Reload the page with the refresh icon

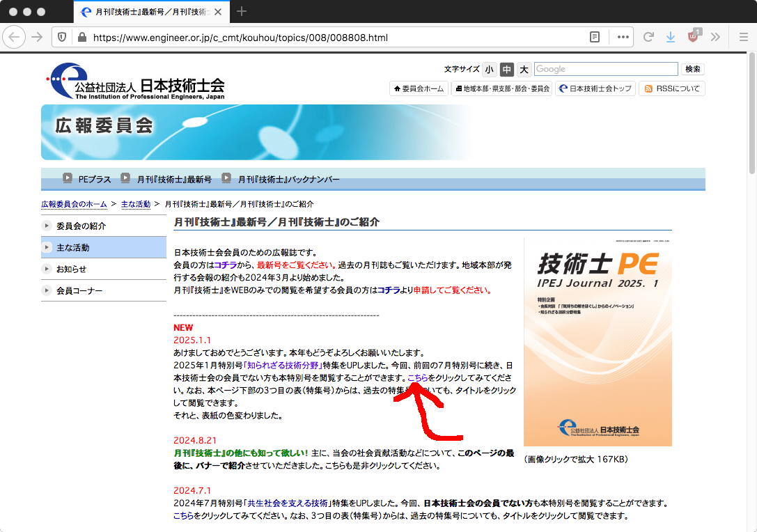click(x=648, y=37)
